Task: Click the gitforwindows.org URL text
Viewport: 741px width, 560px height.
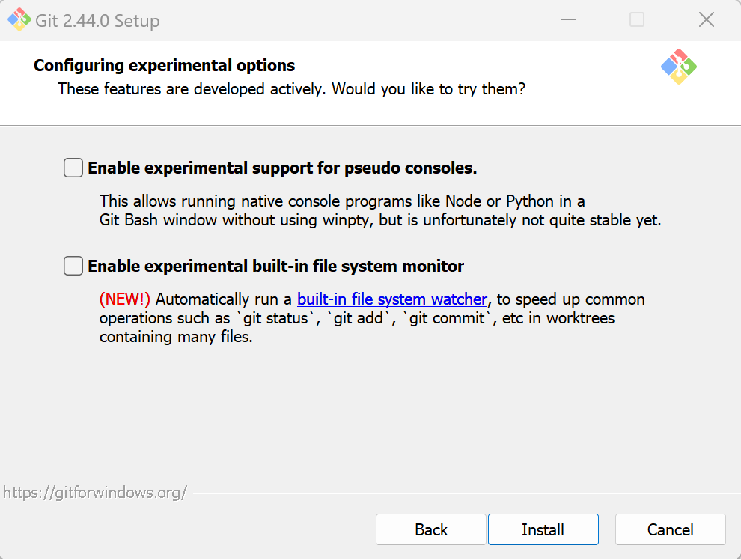Action: (x=95, y=493)
